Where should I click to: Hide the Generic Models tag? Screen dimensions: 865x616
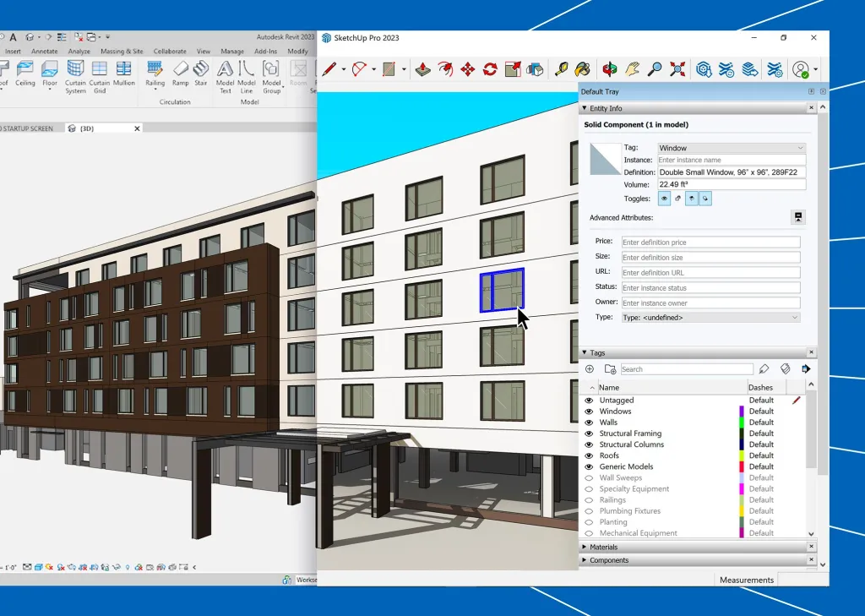pyautogui.click(x=589, y=466)
